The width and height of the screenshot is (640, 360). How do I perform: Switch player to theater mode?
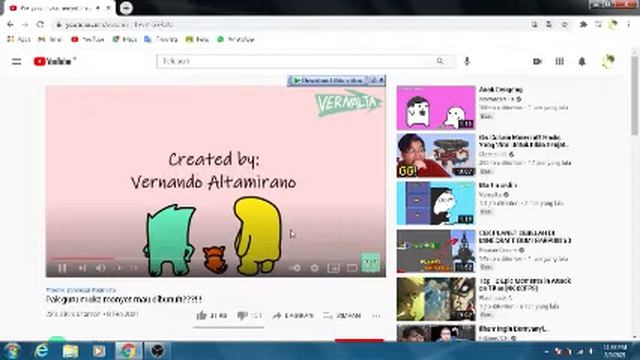point(352,268)
